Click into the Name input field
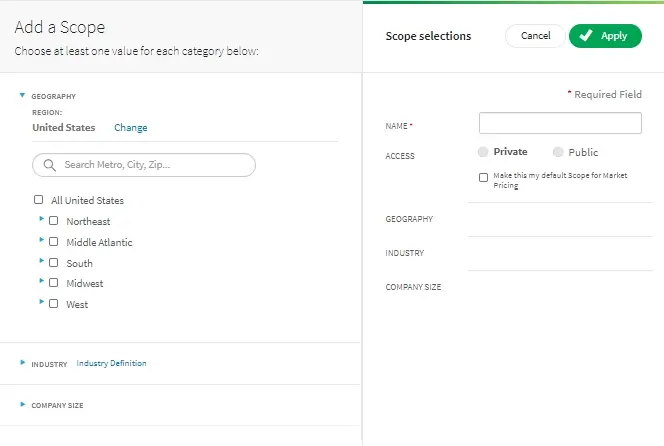Screen dimensions: 664x446 click(x=560, y=123)
